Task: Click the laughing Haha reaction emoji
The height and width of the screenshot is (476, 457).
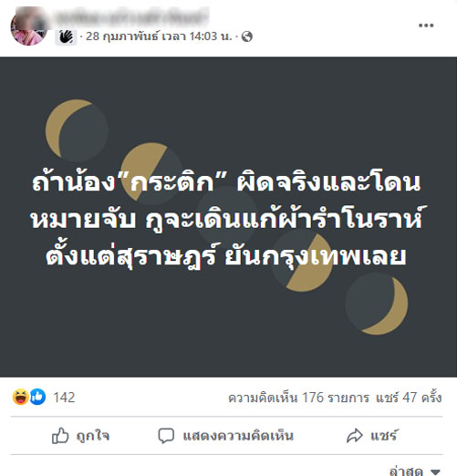Action: (20, 397)
